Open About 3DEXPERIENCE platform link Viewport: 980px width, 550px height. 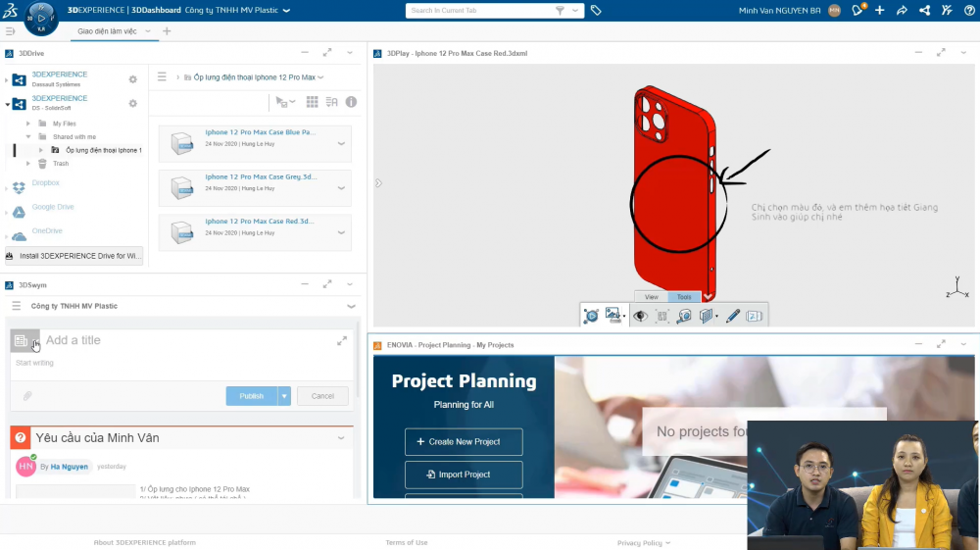pos(144,542)
